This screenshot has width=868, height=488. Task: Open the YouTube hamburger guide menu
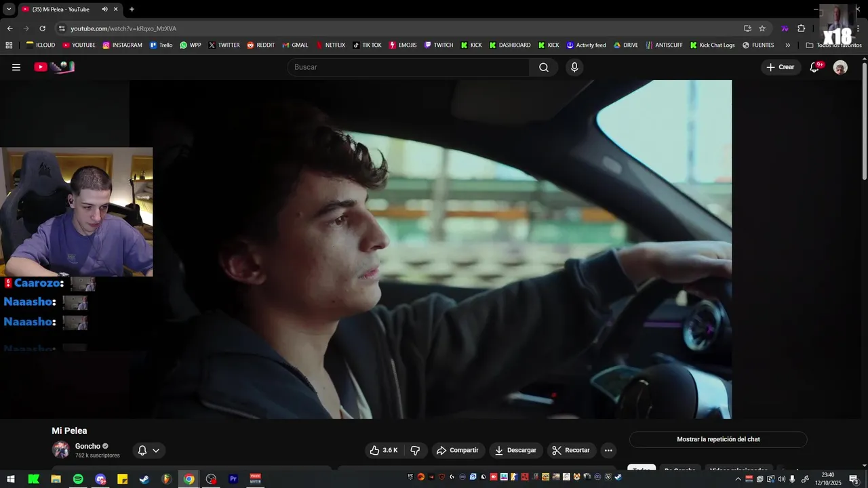click(16, 67)
